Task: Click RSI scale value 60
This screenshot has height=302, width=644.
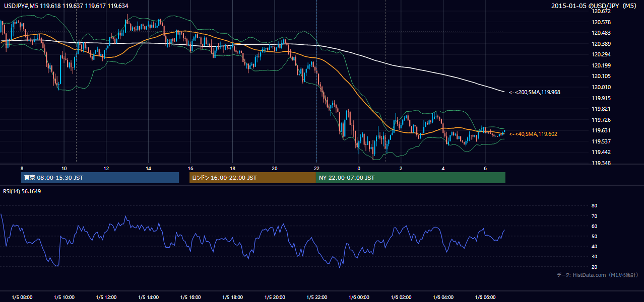Action: tap(594, 226)
